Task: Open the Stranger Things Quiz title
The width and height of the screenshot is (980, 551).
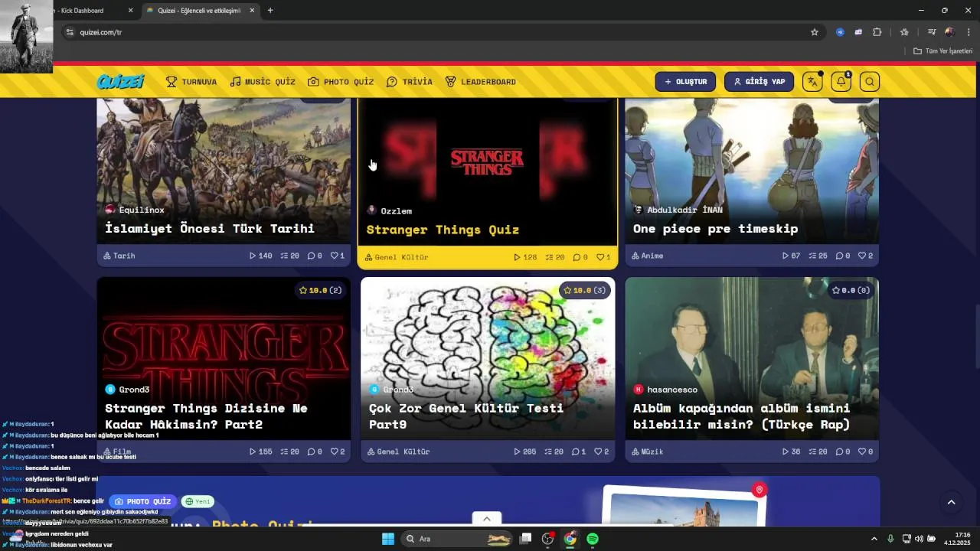Action: pyautogui.click(x=443, y=230)
